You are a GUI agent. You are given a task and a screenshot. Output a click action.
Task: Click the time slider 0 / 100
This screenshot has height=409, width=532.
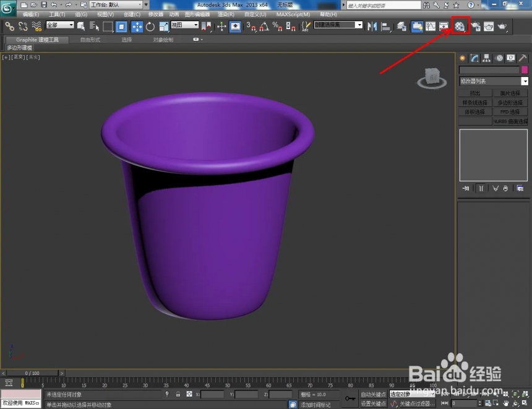coord(32,373)
